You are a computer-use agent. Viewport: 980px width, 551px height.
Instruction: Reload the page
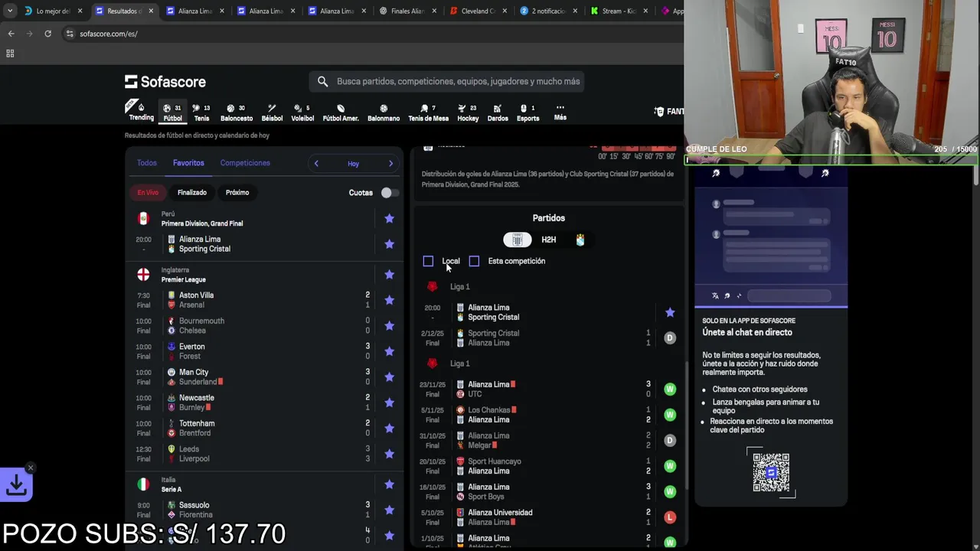tap(47, 34)
